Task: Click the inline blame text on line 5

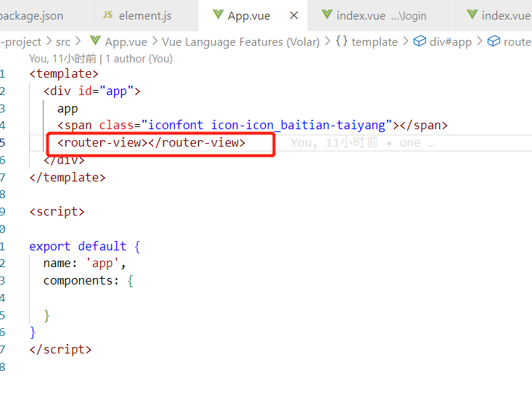Action: [362, 143]
